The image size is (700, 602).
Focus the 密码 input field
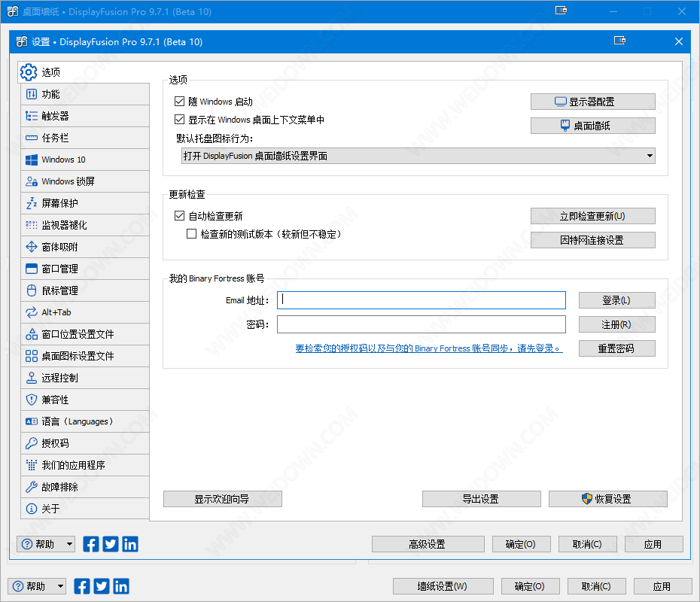422,324
